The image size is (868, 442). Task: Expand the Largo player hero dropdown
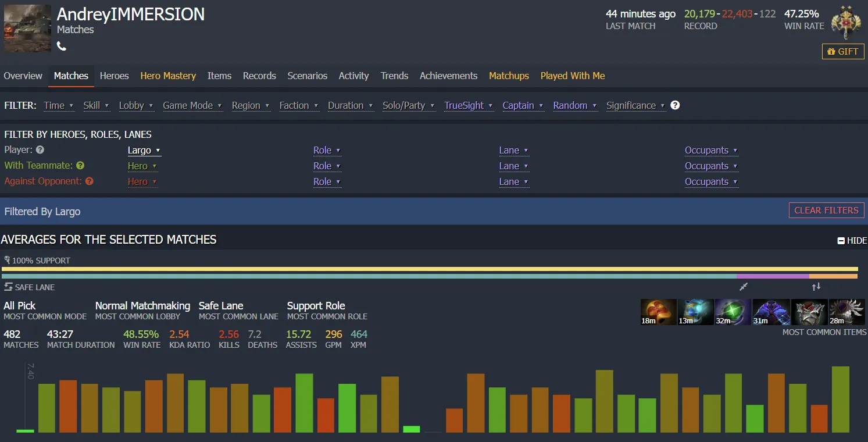pyautogui.click(x=144, y=151)
